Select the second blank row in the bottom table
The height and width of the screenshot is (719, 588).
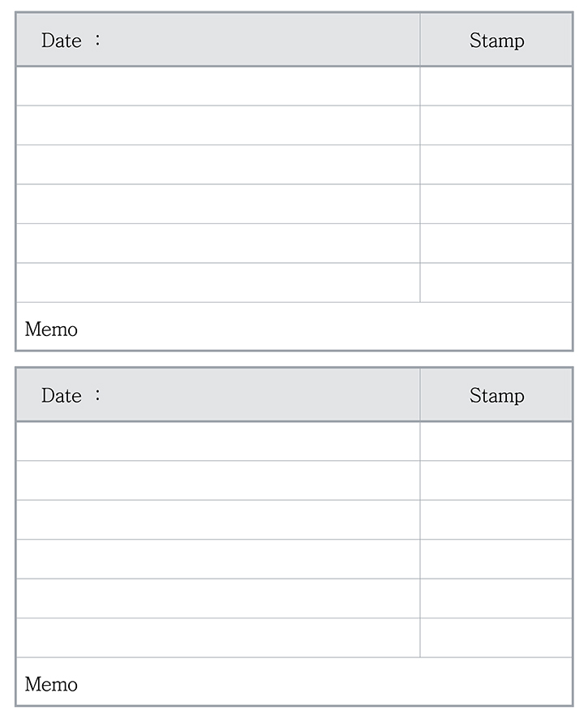217,480
